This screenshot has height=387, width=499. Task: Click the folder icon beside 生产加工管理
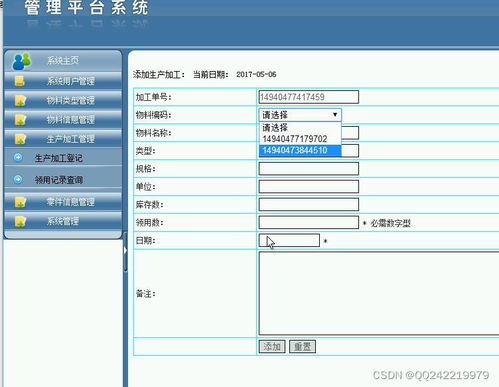point(20,139)
